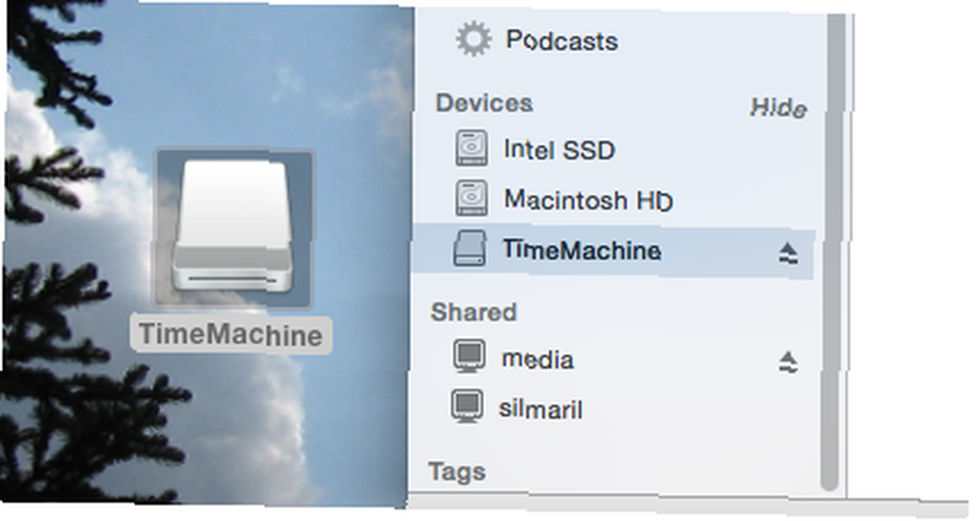This screenshot has height=521, width=980.
Task: Click the Intel SSD disk icon
Action: (x=472, y=148)
